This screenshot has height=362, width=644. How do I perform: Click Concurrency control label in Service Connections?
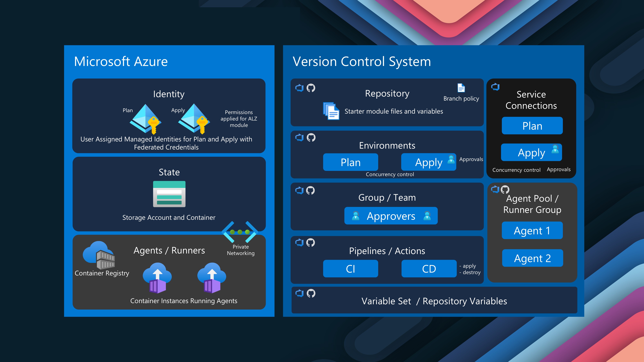point(516,170)
